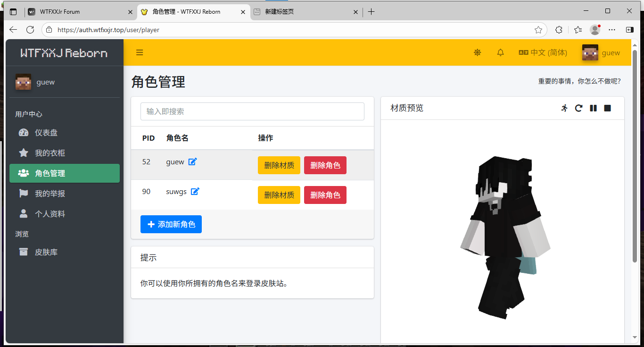Click 添加新角色 button
The width and height of the screenshot is (644, 347).
(171, 224)
